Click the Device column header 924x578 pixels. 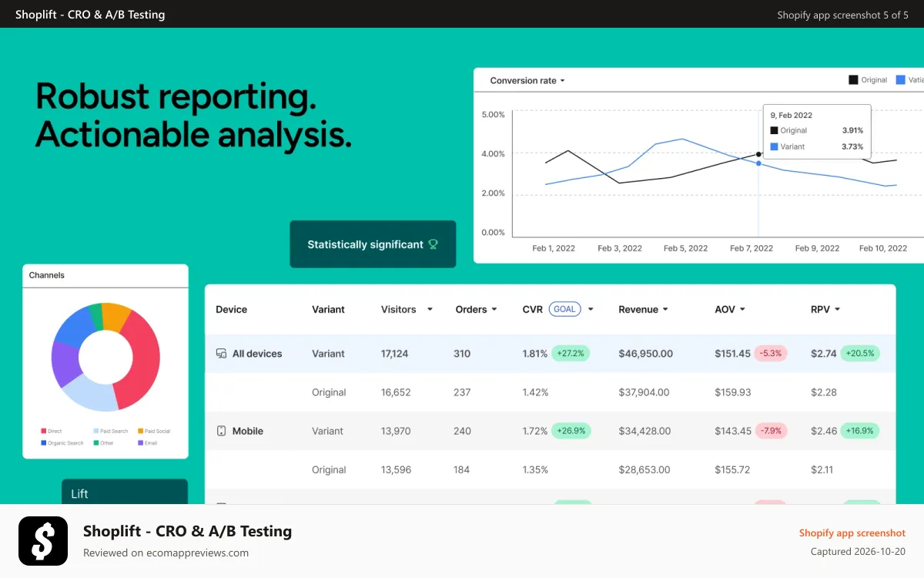[231, 310]
